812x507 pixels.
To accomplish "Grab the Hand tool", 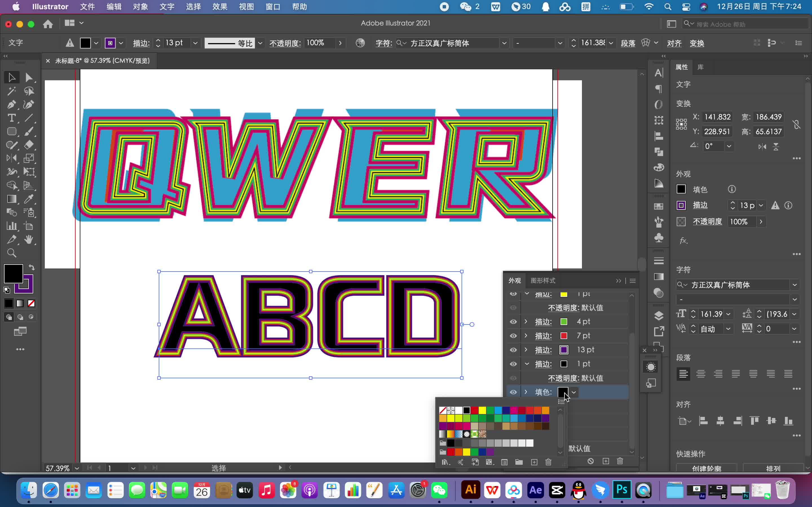I will coord(29,239).
